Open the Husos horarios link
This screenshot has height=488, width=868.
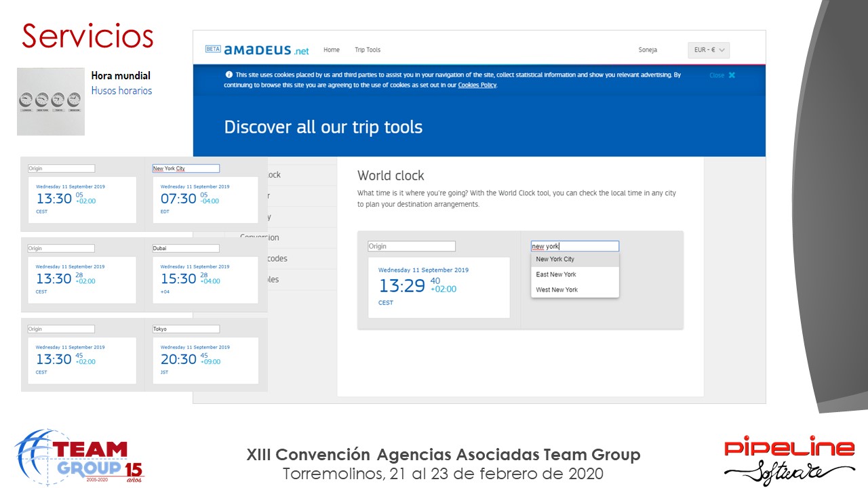pyautogui.click(x=121, y=91)
